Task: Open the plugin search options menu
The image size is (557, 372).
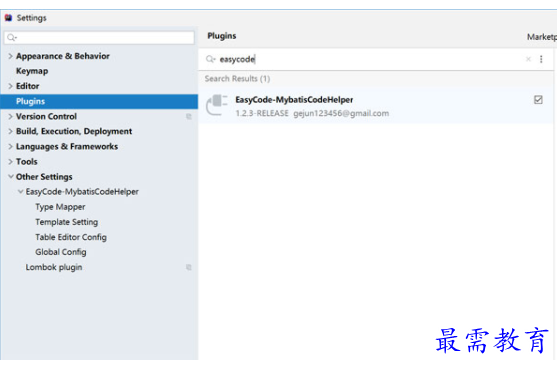Action: click(541, 59)
